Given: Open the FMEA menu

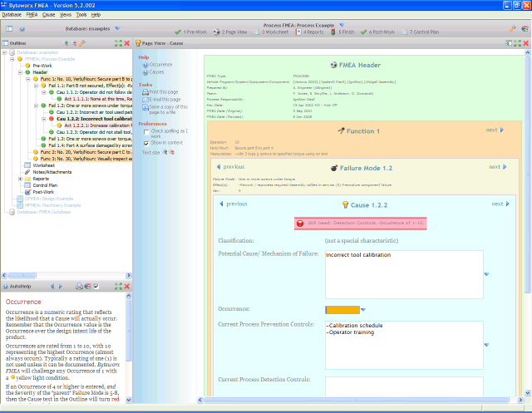Looking at the screenshot, I should 32,15.
